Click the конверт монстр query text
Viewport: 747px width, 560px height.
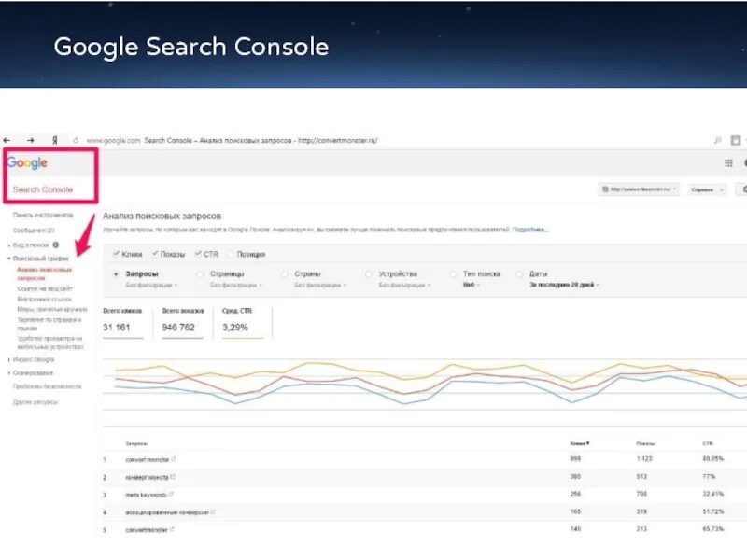(x=147, y=477)
